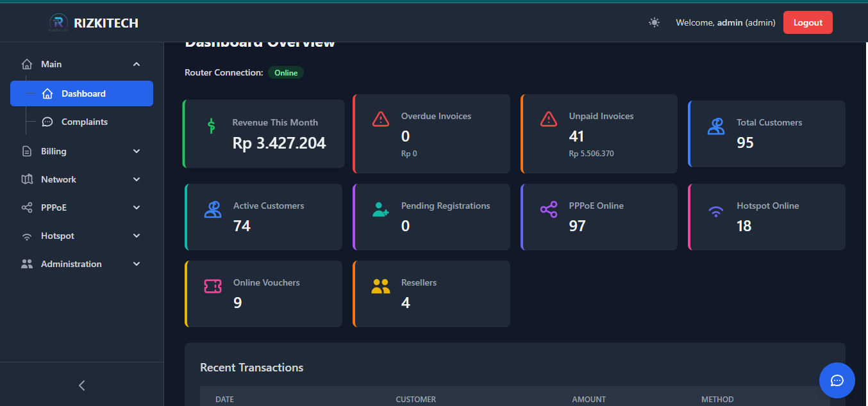Click the RizkiTech logo icon
Image resolution: width=868 pixels, height=406 pixels.
point(59,23)
